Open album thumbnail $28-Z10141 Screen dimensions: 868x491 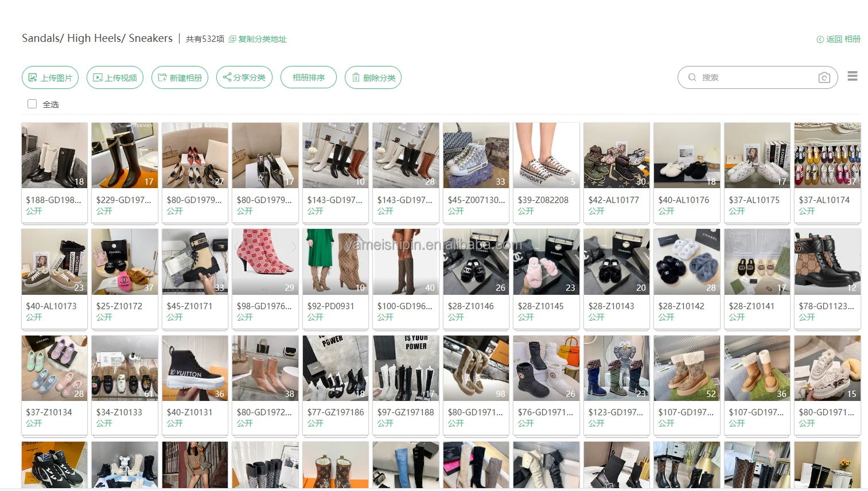click(x=757, y=262)
